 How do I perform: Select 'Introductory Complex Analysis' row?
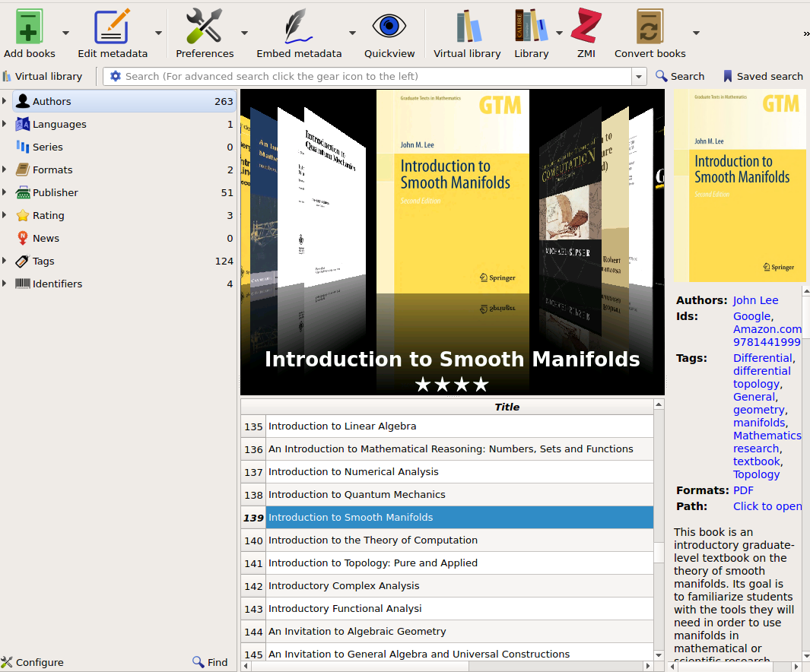[459, 586]
